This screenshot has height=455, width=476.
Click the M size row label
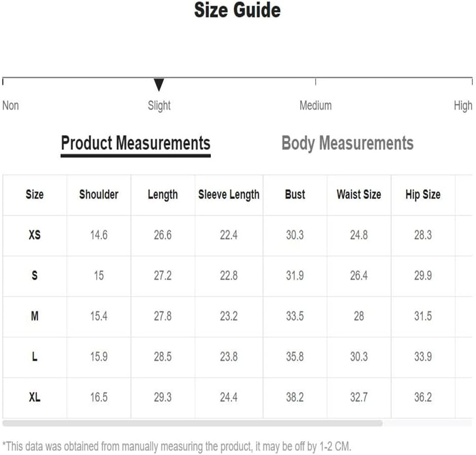coord(34,316)
